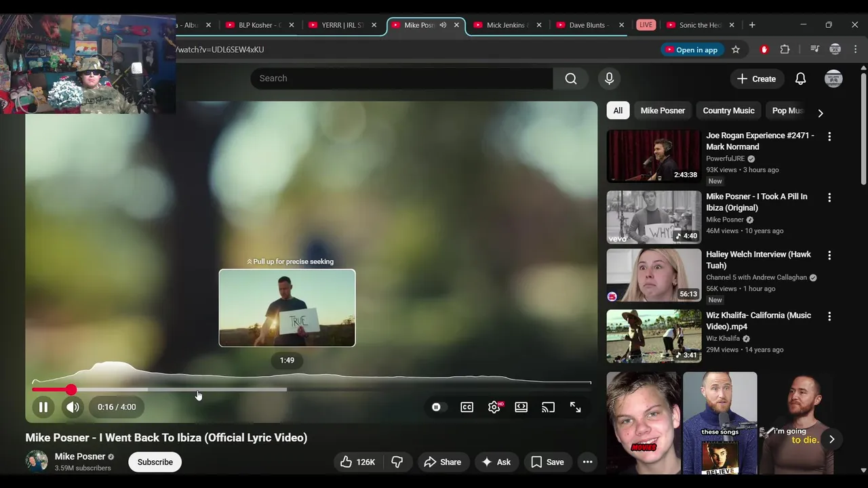Open options for Joe Rogan video
Image resolution: width=868 pixels, height=488 pixels.
click(x=829, y=136)
